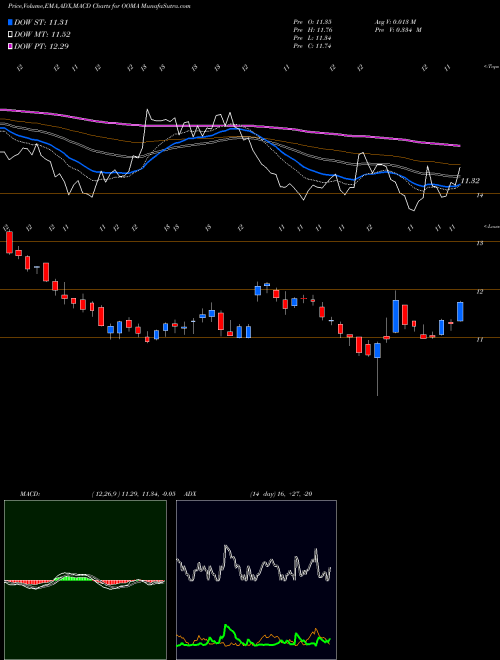Click the 'Pre L: 11.34' low value
Viewport: 500px width, 660px height.
point(313,38)
